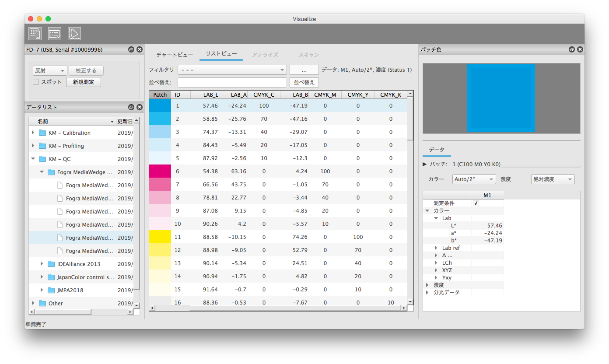
Task: Expand the Other folder tree node
Action: [33, 304]
